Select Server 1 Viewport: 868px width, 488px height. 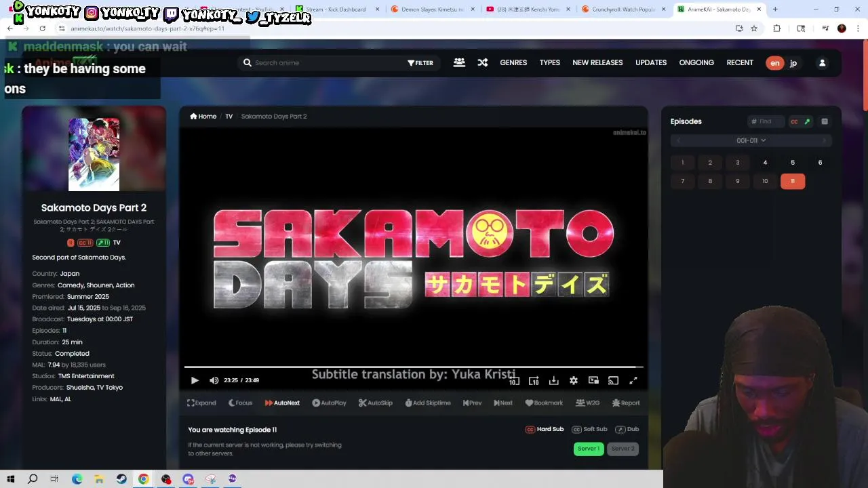pos(589,449)
